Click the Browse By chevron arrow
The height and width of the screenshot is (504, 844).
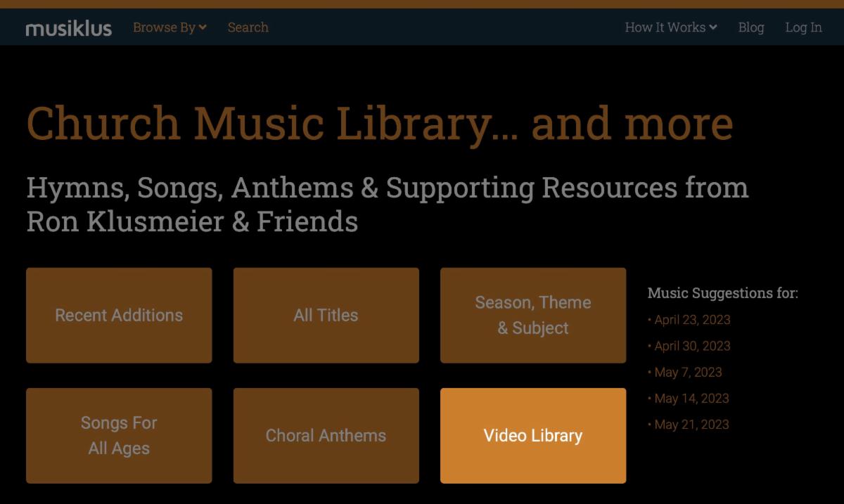pyautogui.click(x=203, y=27)
